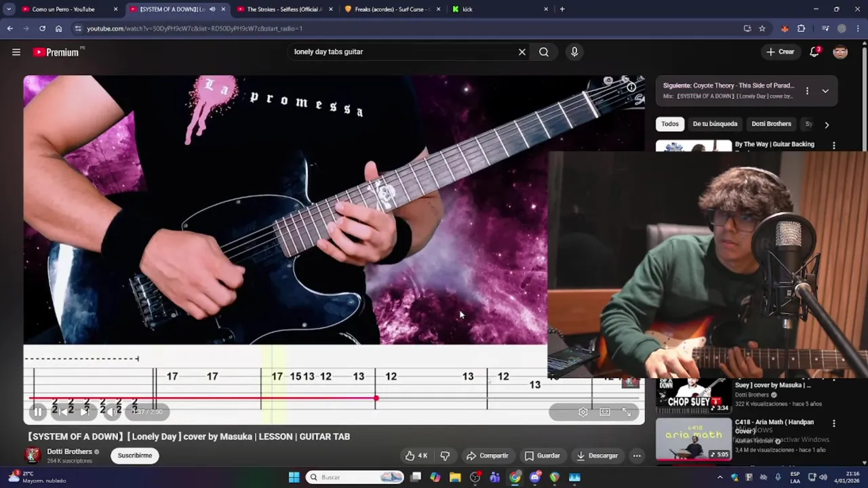Image resolution: width=868 pixels, height=488 pixels.
Task: Click the Compartir share button
Action: [x=487, y=455]
